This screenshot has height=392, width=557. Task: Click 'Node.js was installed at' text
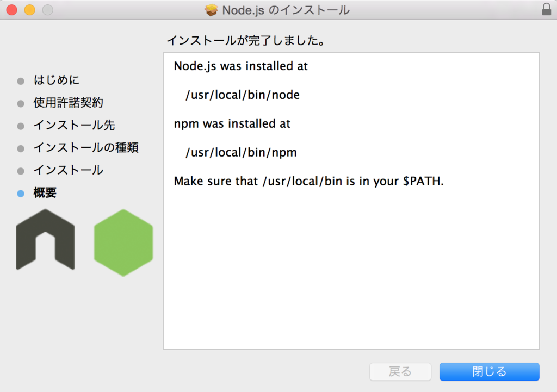point(240,66)
